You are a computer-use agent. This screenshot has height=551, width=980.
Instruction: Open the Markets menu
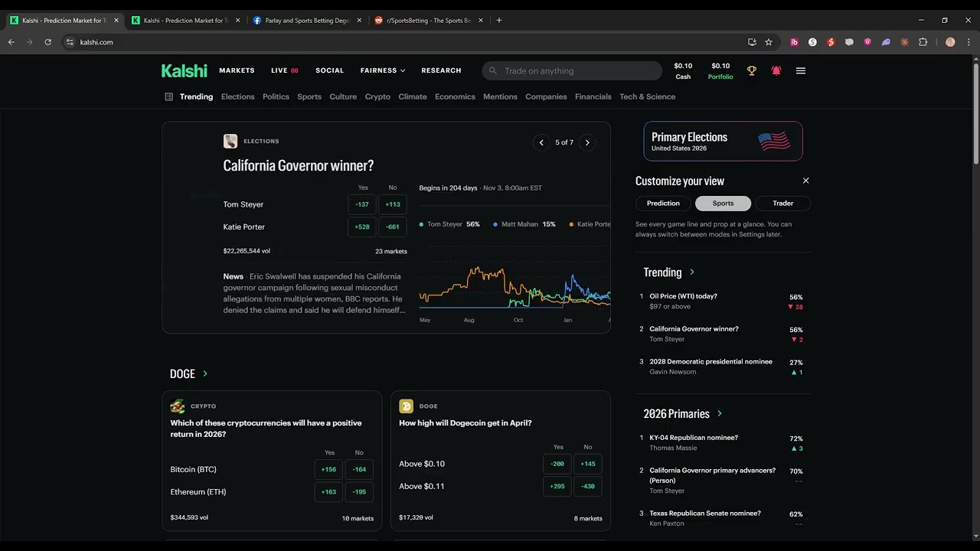click(x=237, y=70)
